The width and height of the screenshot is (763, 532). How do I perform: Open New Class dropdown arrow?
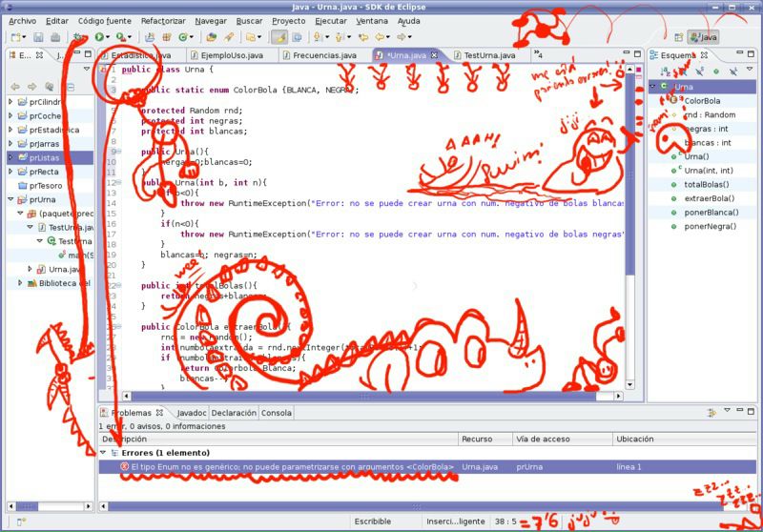click(192, 37)
